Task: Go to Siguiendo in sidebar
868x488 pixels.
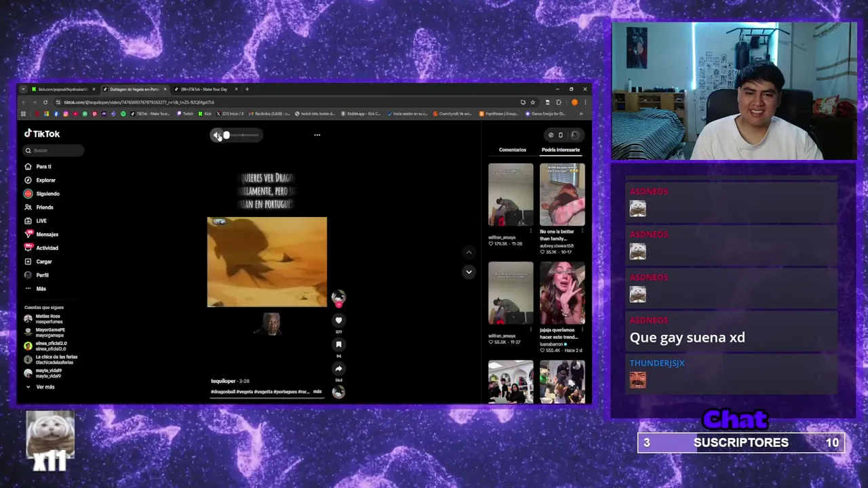Action: coord(42,194)
